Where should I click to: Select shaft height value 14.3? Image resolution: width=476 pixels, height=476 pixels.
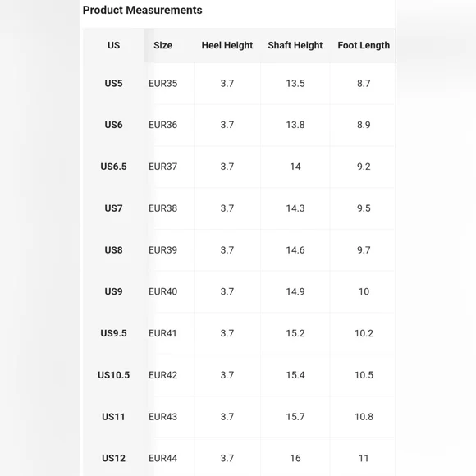tap(295, 208)
